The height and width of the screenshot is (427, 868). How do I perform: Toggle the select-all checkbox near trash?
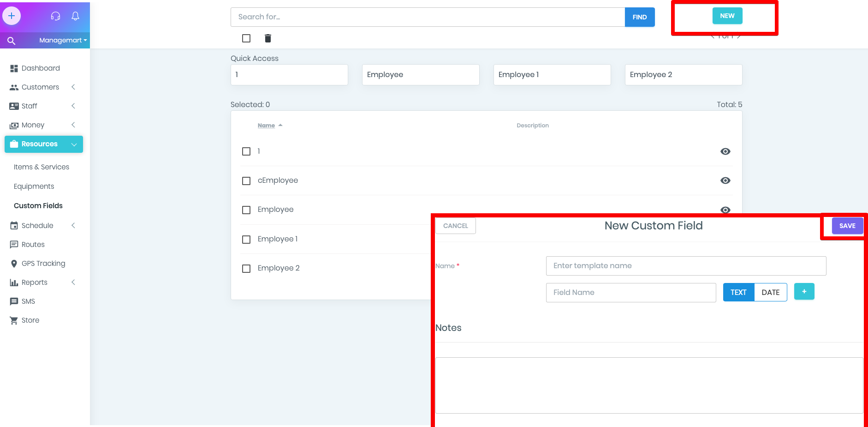pos(246,38)
